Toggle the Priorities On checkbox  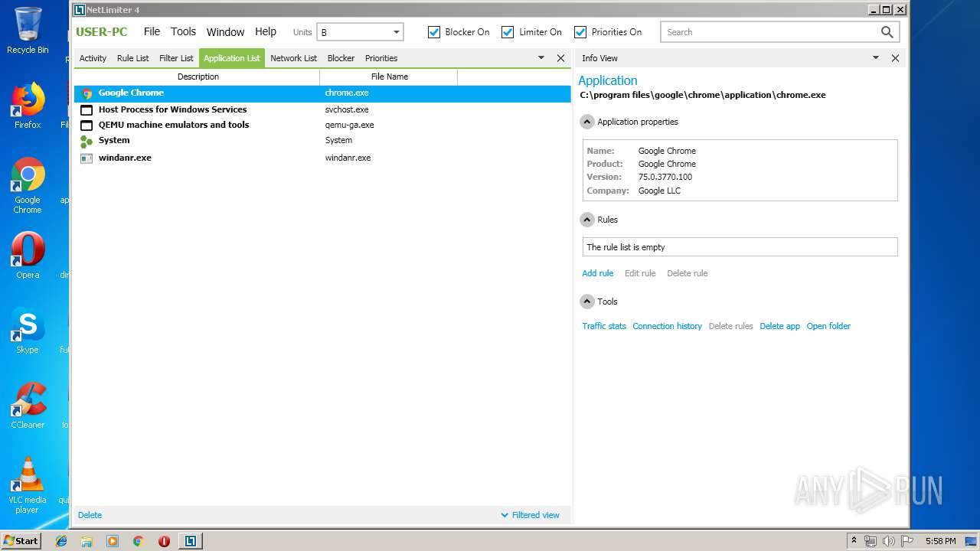[x=580, y=32]
